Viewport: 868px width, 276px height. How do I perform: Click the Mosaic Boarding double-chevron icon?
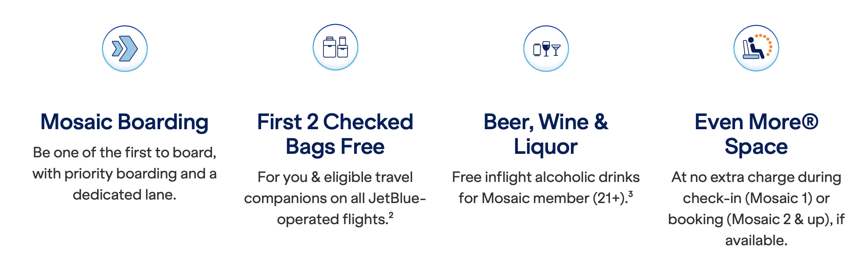[125, 48]
